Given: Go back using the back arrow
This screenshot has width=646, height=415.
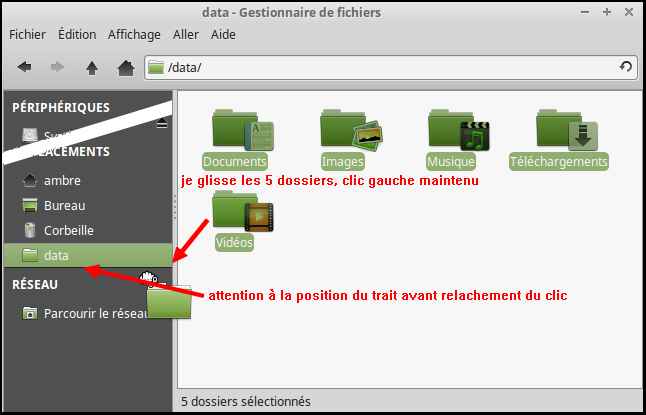Looking at the screenshot, I should coord(25,67).
